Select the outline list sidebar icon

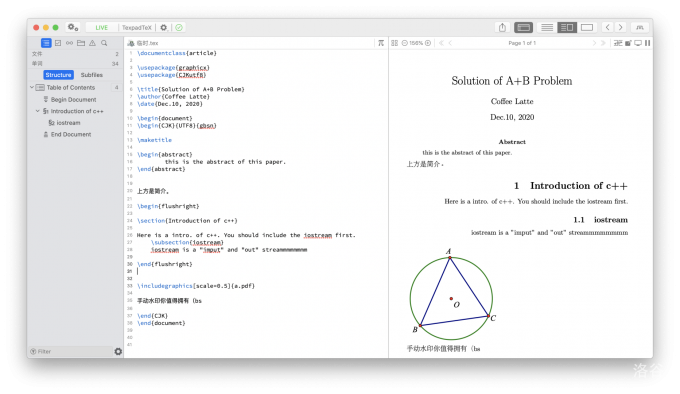46,43
